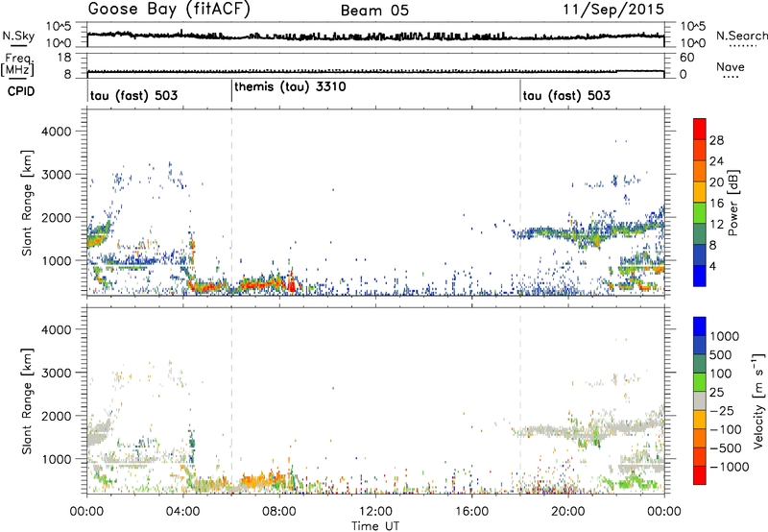Screen dimensions: 768x532
Task: Click the '04:00' time tick label
Action: point(182,512)
